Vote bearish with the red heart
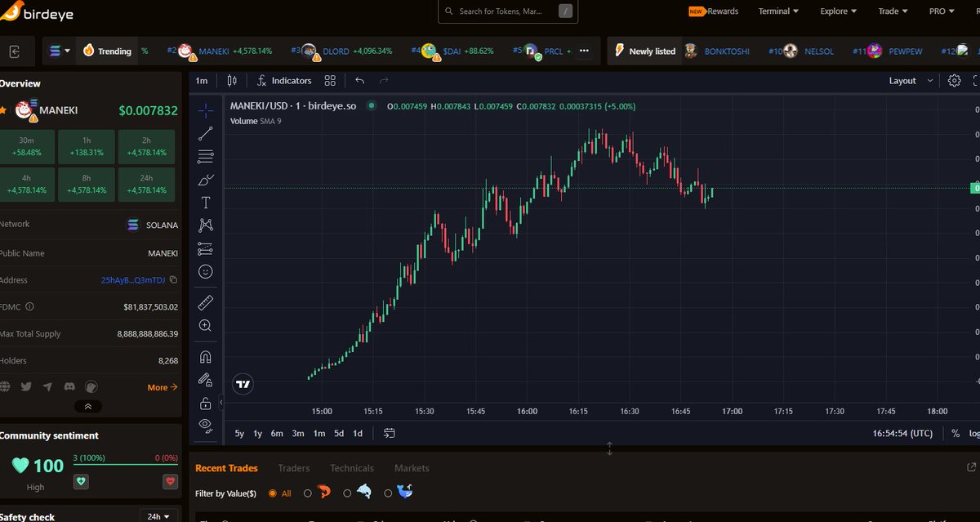The width and height of the screenshot is (980, 522). click(x=170, y=482)
